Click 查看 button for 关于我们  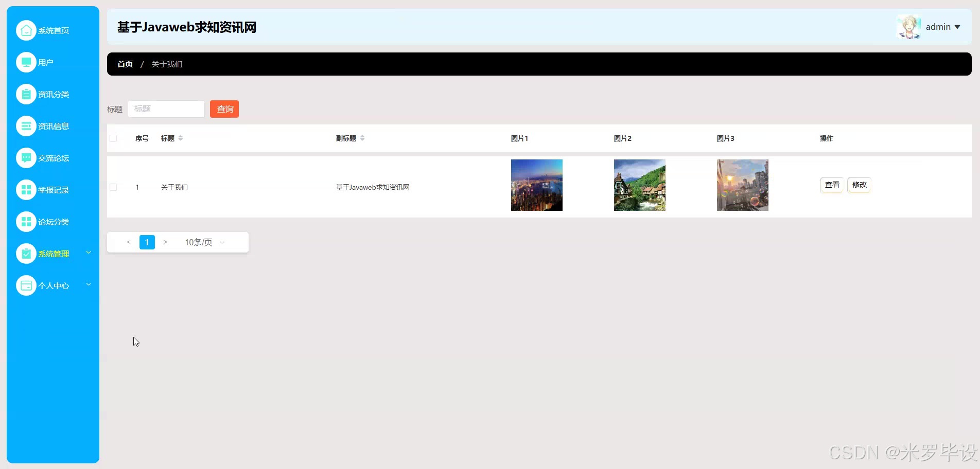tap(832, 185)
